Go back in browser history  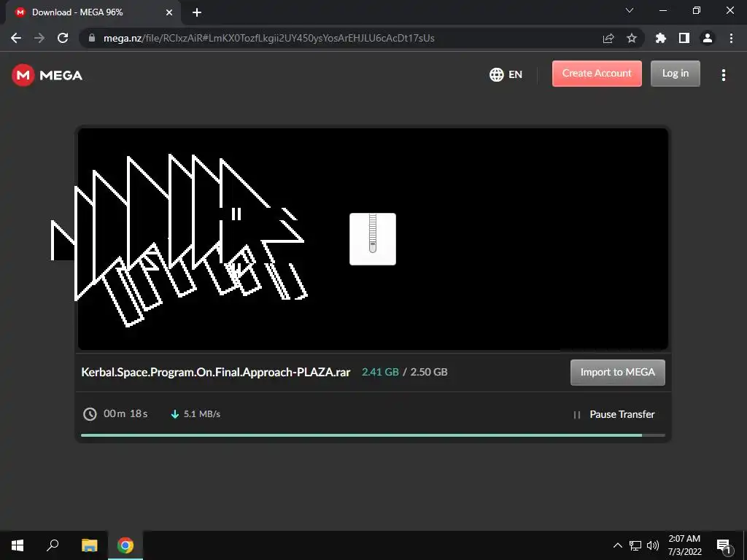(x=16, y=38)
